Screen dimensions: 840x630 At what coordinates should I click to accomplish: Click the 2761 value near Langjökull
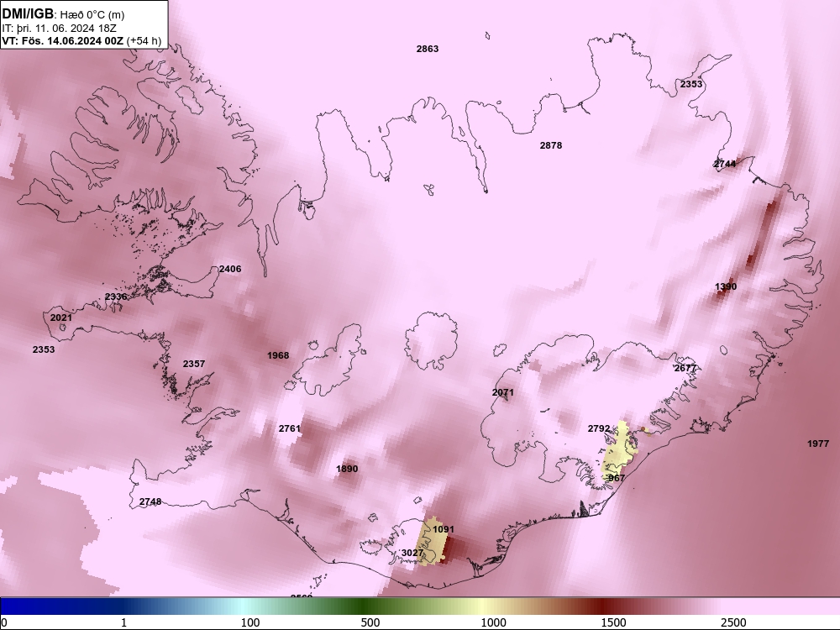point(290,428)
